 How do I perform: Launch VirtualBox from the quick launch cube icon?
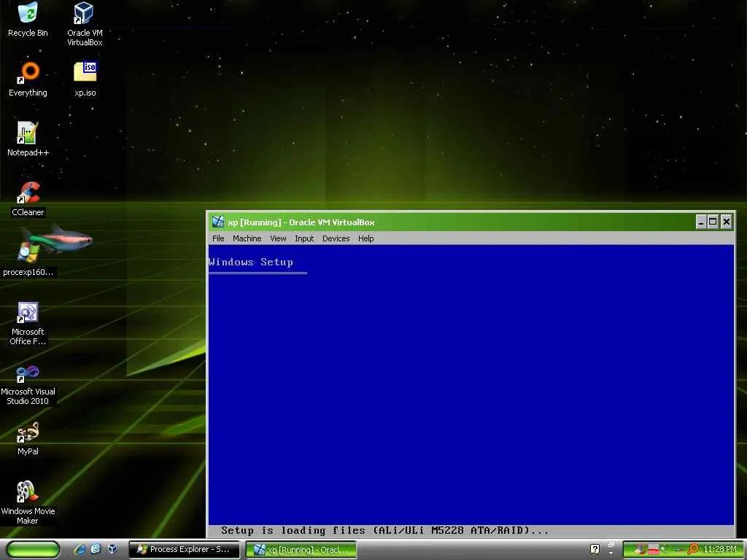pyautogui.click(x=112, y=549)
